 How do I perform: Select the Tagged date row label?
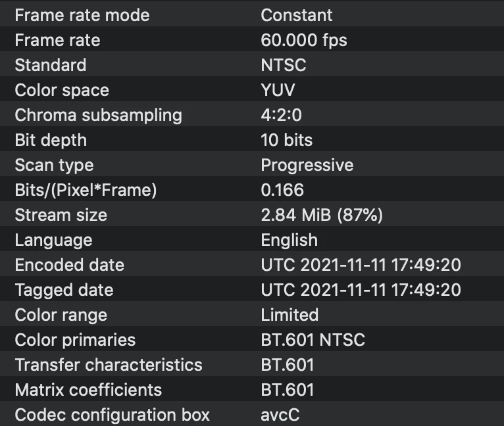(x=64, y=290)
